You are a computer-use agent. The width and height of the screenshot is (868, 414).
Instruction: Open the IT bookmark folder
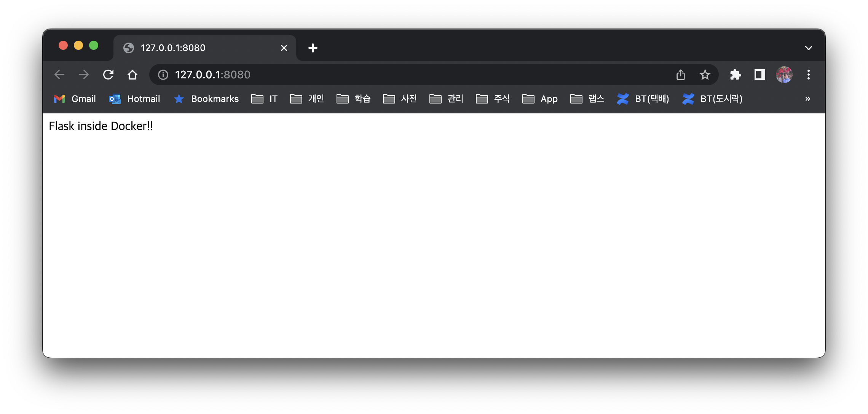(x=265, y=99)
